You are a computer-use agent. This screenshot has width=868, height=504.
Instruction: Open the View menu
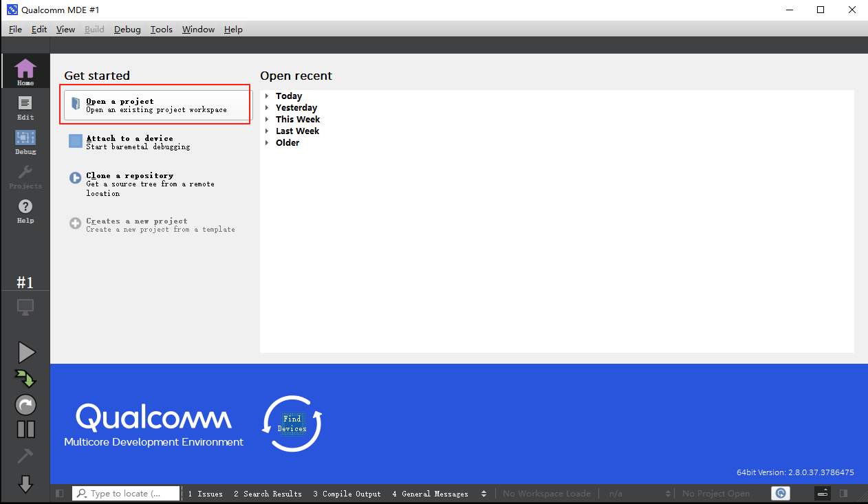65,30
